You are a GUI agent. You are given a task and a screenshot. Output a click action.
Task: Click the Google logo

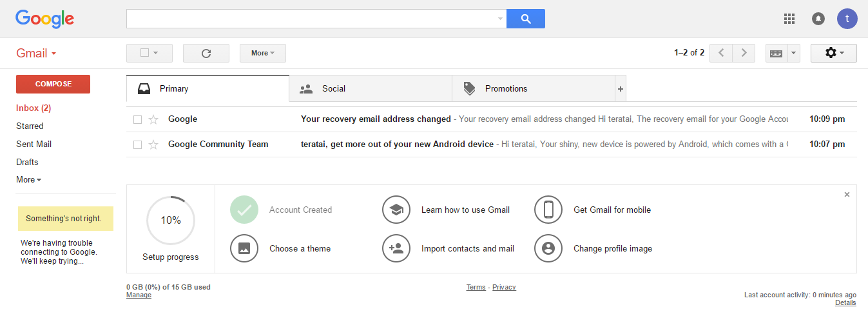coord(45,19)
